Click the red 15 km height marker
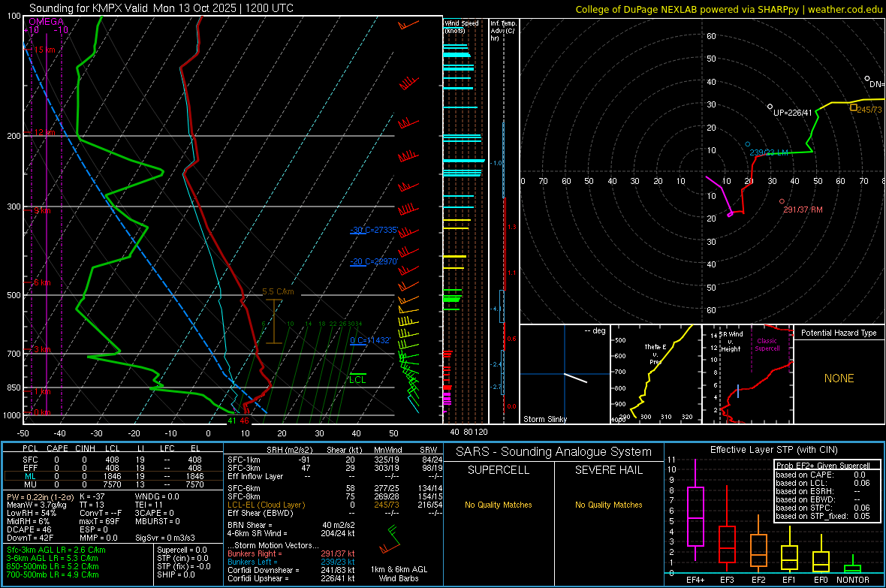The height and width of the screenshot is (588, 886). [x=44, y=50]
